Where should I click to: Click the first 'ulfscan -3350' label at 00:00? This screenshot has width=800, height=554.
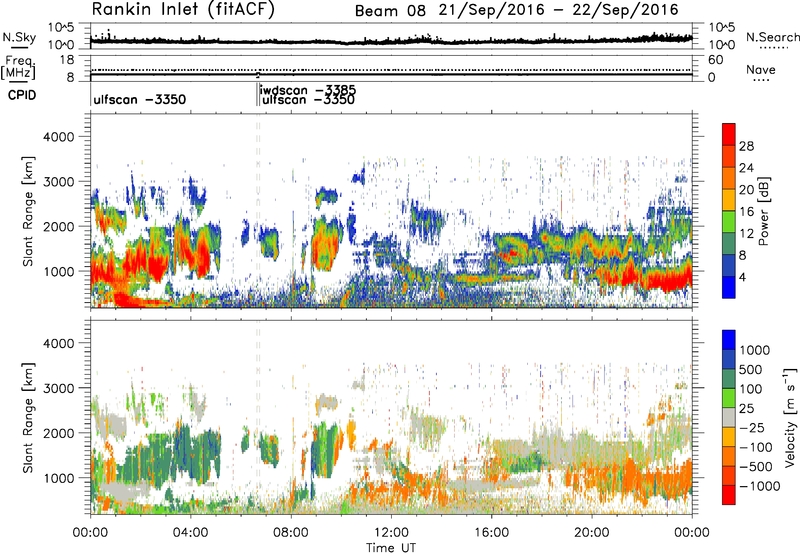139,99
